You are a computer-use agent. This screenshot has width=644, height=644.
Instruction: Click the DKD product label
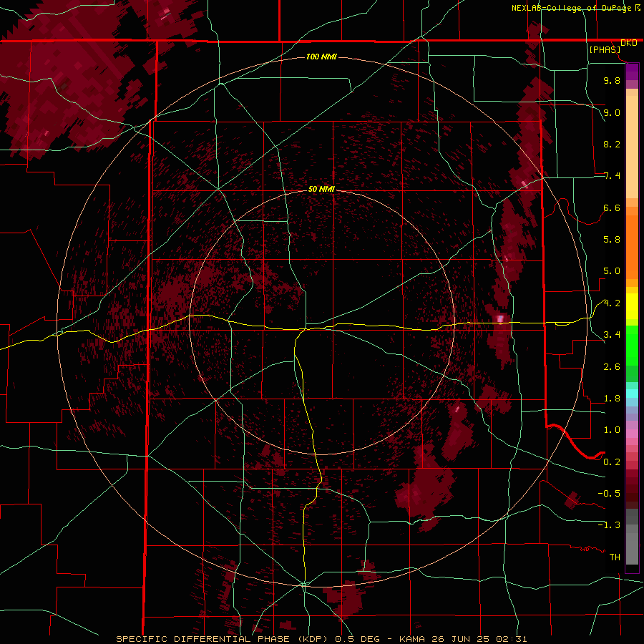click(x=629, y=43)
